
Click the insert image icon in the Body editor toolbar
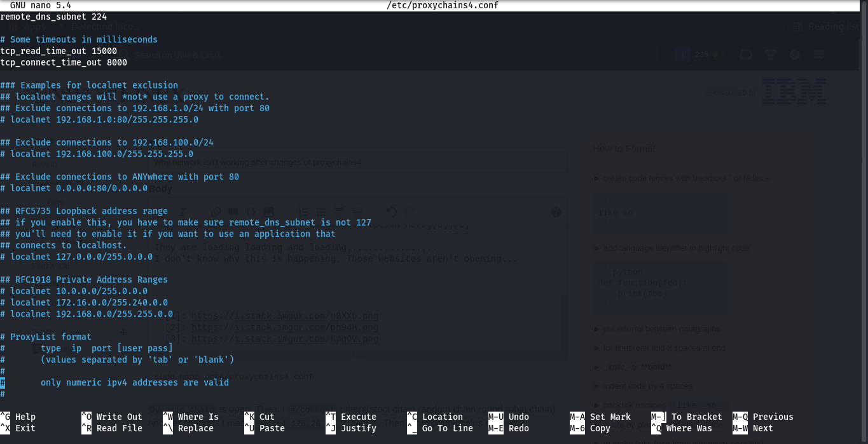(x=268, y=212)
